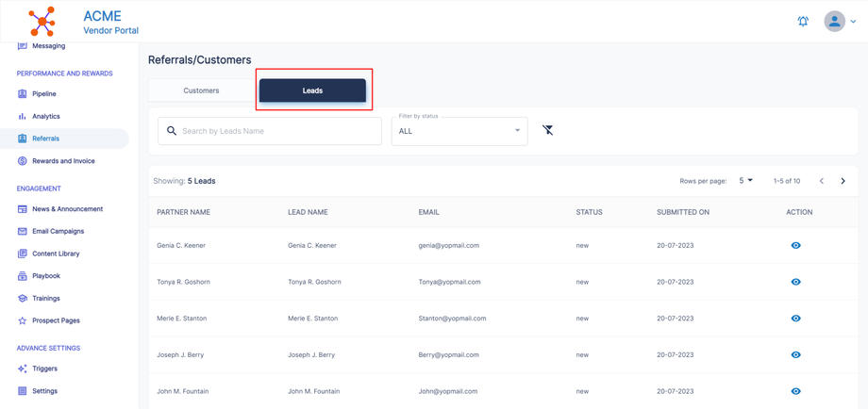
Task: Click the EMAIL column header
Action: tap(429, 212)
